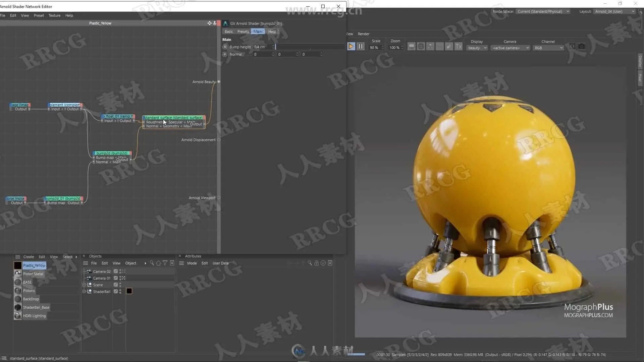The height and width of the screenshot is (362, 644).
Task: Click the globe icon in render toolbar
Action: pyautogui.click(x=421, y=47)
